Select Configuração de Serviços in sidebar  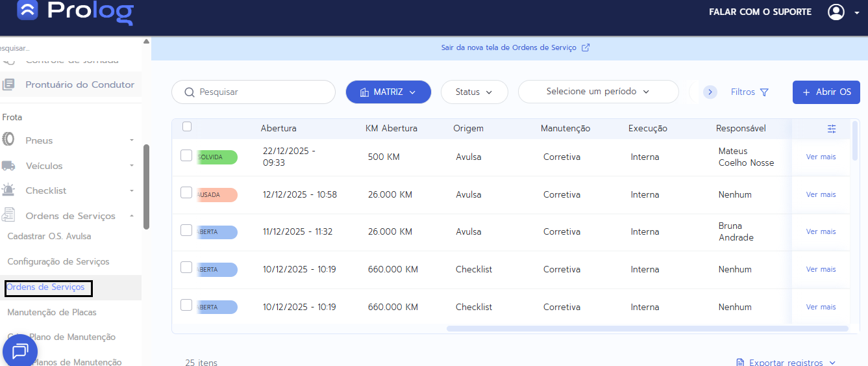click(x=58, y=261)
